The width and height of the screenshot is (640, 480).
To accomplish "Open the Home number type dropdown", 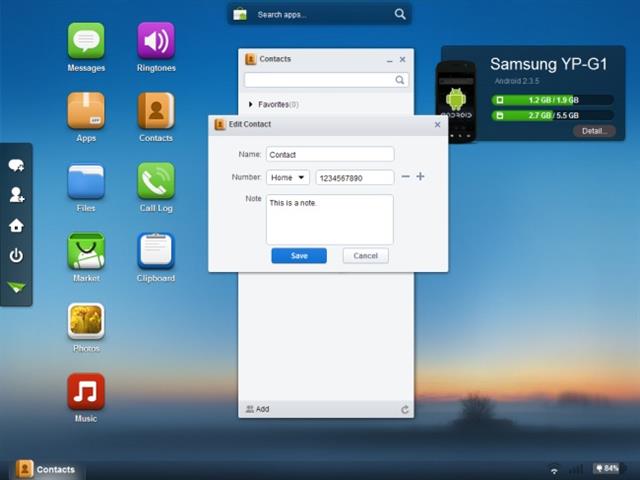I will 288,177.
